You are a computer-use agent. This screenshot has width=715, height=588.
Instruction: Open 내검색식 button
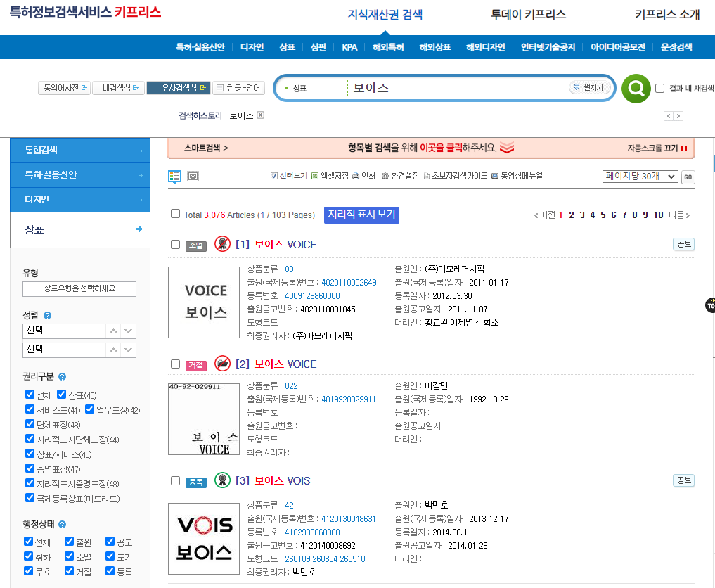(119, 88)
